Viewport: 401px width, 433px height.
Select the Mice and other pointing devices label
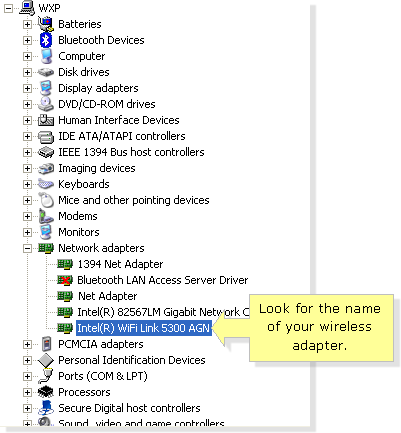(134, 200)
